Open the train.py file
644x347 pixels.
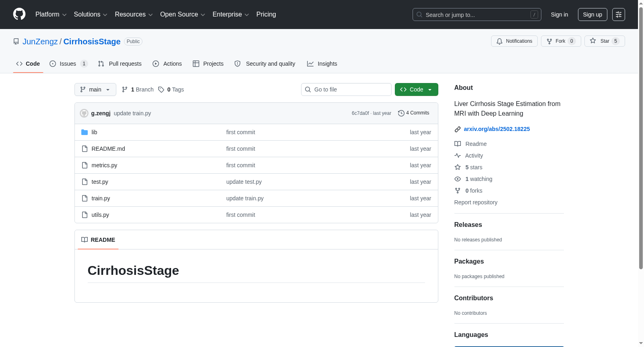[x=101, y=198]
